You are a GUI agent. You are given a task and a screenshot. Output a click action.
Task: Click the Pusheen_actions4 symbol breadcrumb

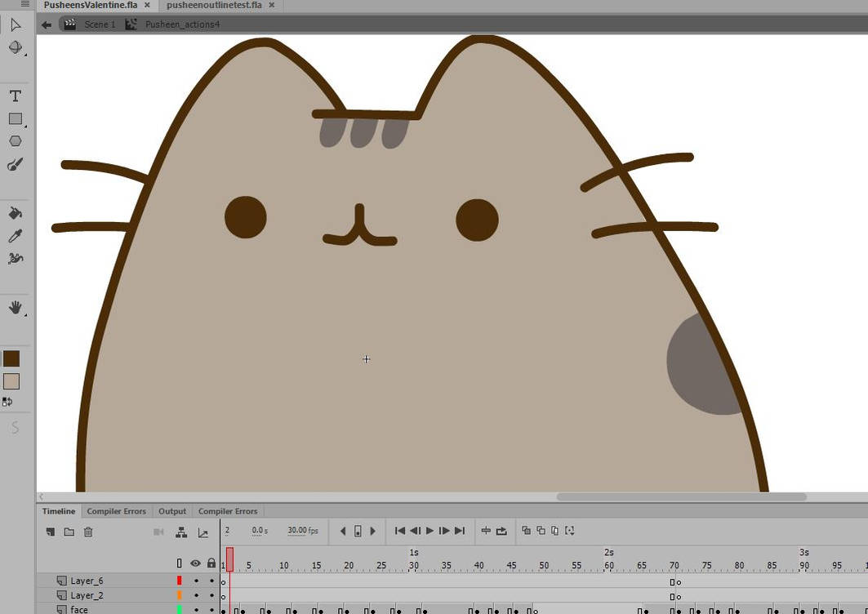pos(182,24)
